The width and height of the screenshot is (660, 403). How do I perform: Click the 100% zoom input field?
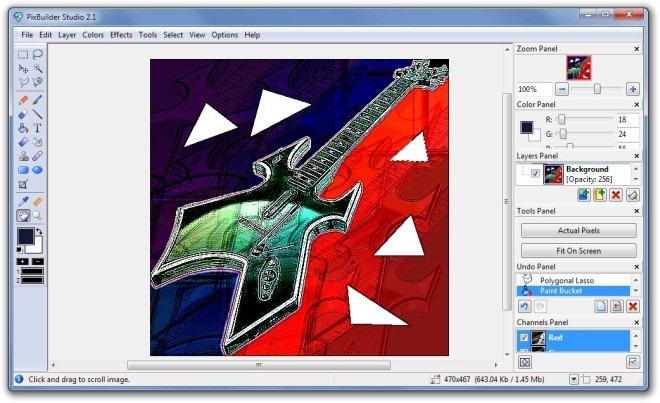[535, 89]
